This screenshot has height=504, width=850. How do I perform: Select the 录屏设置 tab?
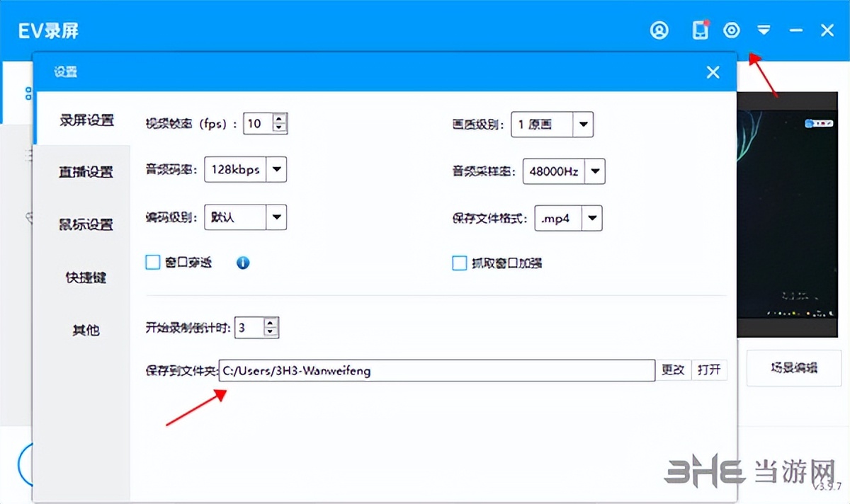tap(86, 120)
